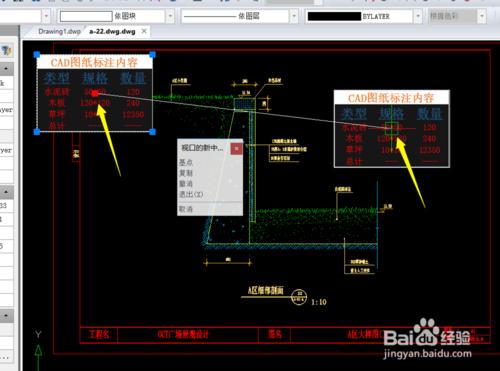Collapse the first left-panel section arrow
Image resolution: width=500 pixels, height=371 pixels.
tap(6, 69)
